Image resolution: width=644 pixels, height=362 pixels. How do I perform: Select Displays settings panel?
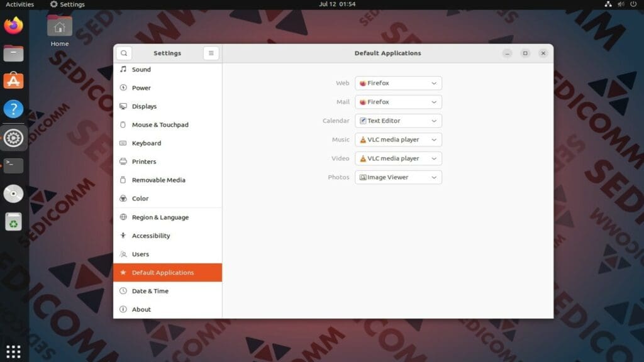click(x=167, y=106)
